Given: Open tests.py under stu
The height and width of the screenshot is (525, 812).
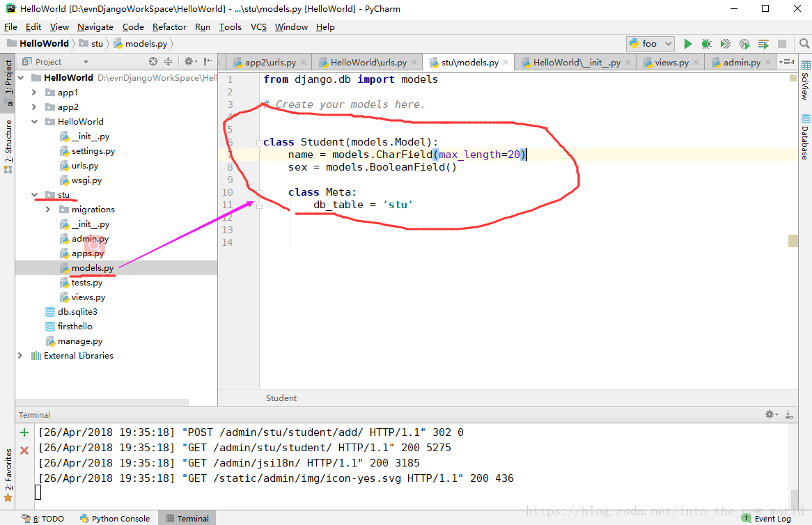Looking at the screenshot, I should click(87, 283).
